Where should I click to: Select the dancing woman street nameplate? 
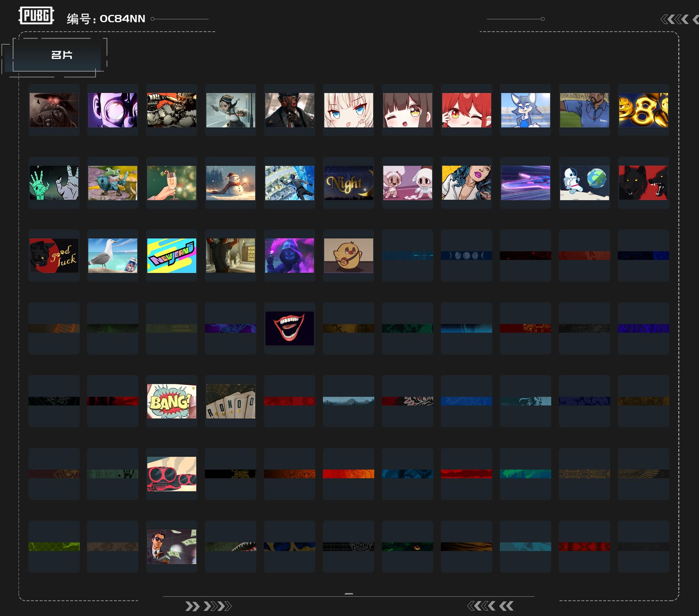click(231, 110)
